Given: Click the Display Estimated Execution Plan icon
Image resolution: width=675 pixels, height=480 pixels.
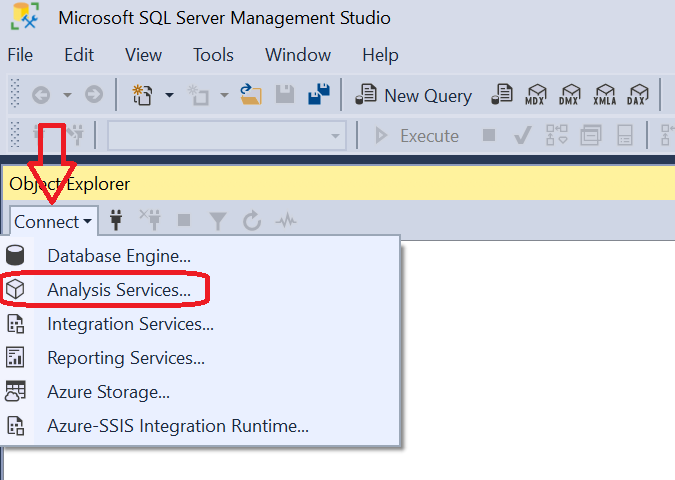Looking at the screenshot, I should coord(557,135).
